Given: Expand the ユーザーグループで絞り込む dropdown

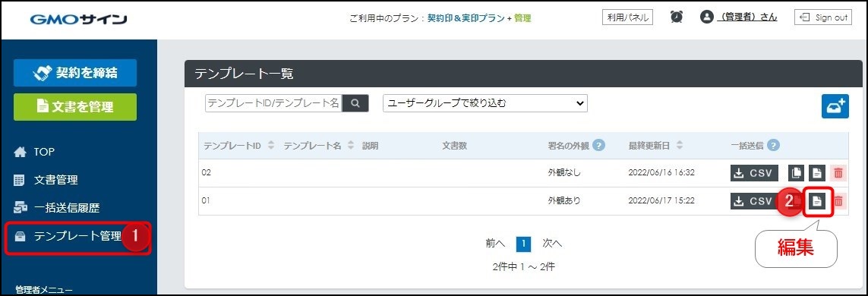Looking at the screenshot, I should [x=485, y=103].
